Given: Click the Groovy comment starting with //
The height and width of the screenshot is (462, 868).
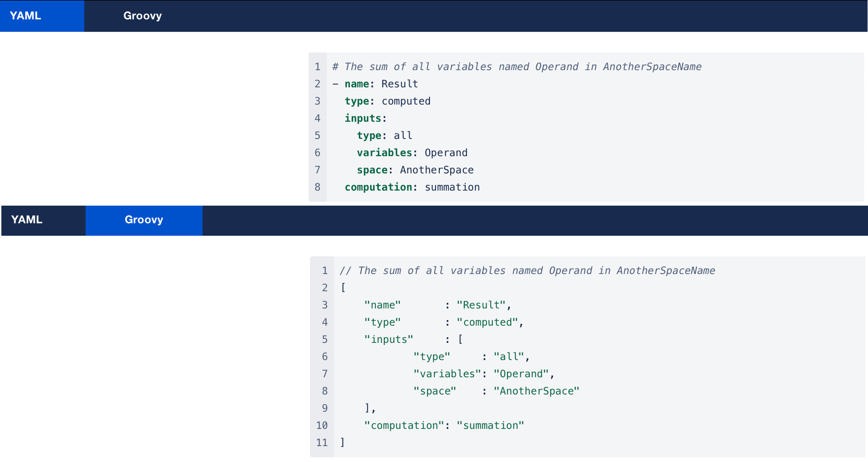Looking at the screenshot, I should click(527, 271).
